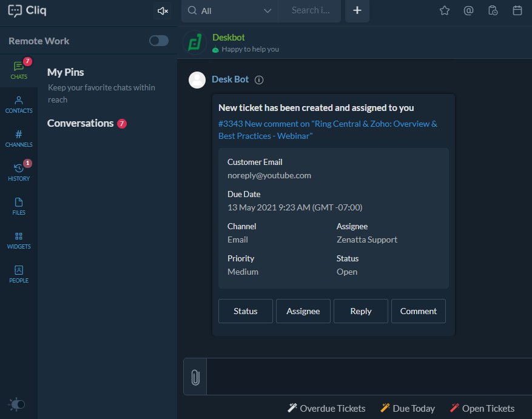Open the Widgets section

(x=19, y=240)
